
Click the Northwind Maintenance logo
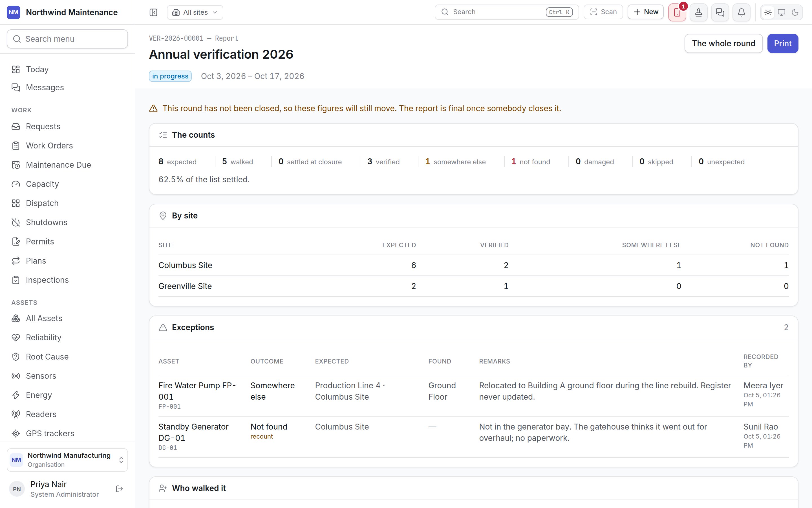coord(14,12)
